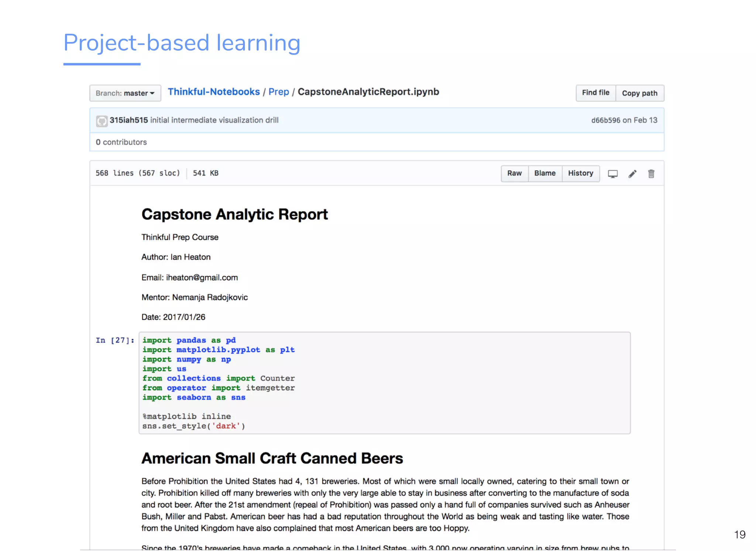Click the 315iah515 username link
This screenshot has height=551, width=756.
[x=128, y=120]
